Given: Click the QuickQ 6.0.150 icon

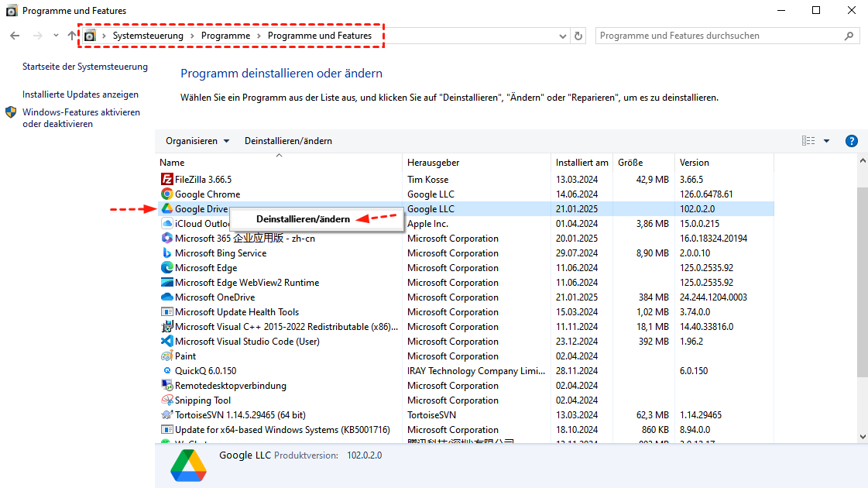Looking at the screenshot, I should 166,370.
